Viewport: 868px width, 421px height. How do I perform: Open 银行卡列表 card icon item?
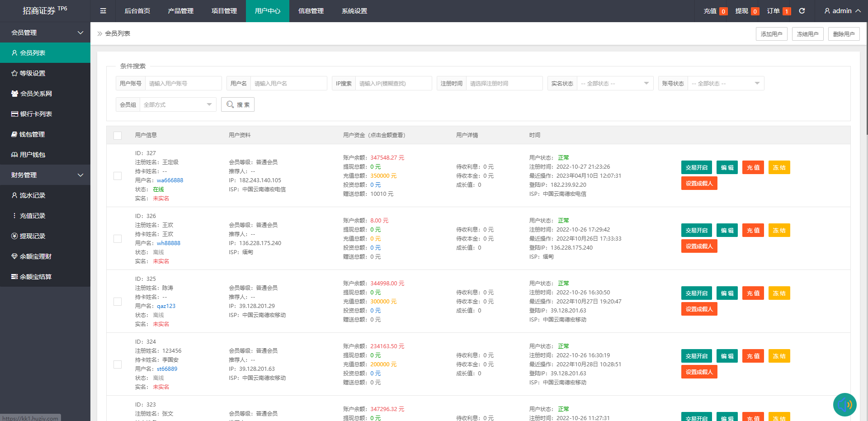36,114
